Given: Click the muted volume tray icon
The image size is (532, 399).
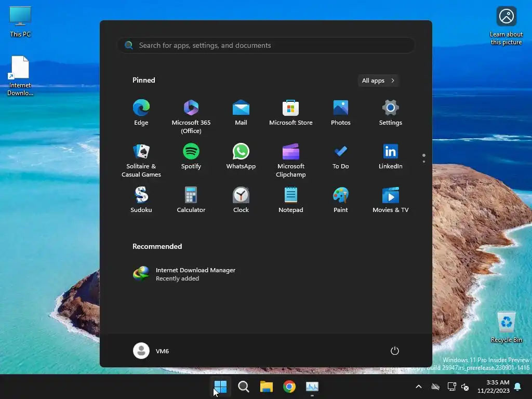Looking at the screenshot, I should 465,387.
